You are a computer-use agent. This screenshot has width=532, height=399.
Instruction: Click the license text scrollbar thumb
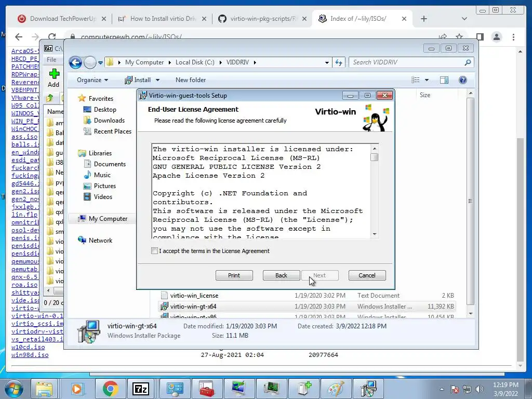tap(374, 157)
